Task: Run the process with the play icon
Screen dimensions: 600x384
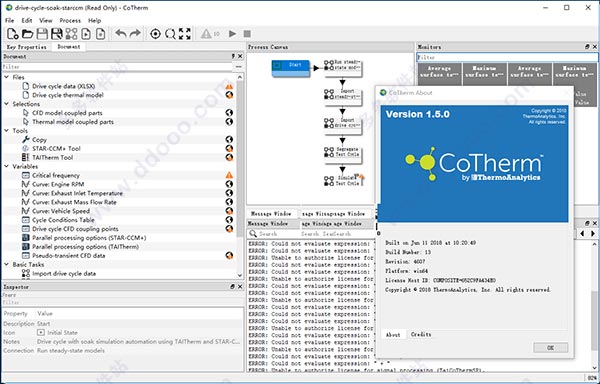Action: pyautogui.click(x=232, y=34)
